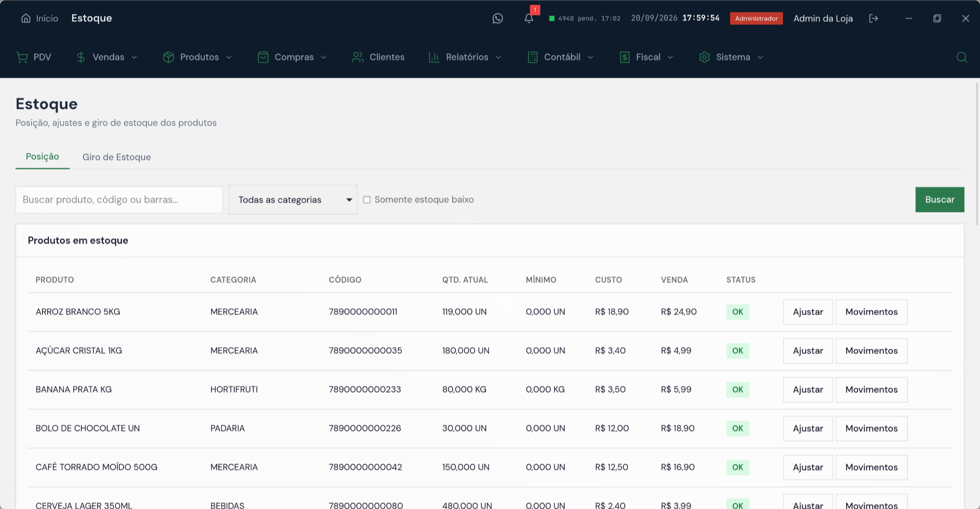Click Ajustar for CAFÉ TORRADO MOÍDO 500G
Image resolution: width=980 pixels, height=509 pixels.
pyautogui.click(x=808, y=468)
